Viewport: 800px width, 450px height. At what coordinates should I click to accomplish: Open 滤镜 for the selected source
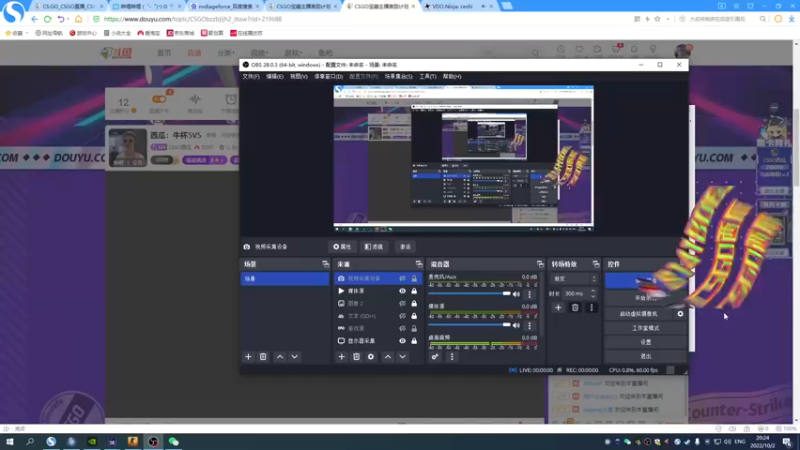(x=374, y=246)
